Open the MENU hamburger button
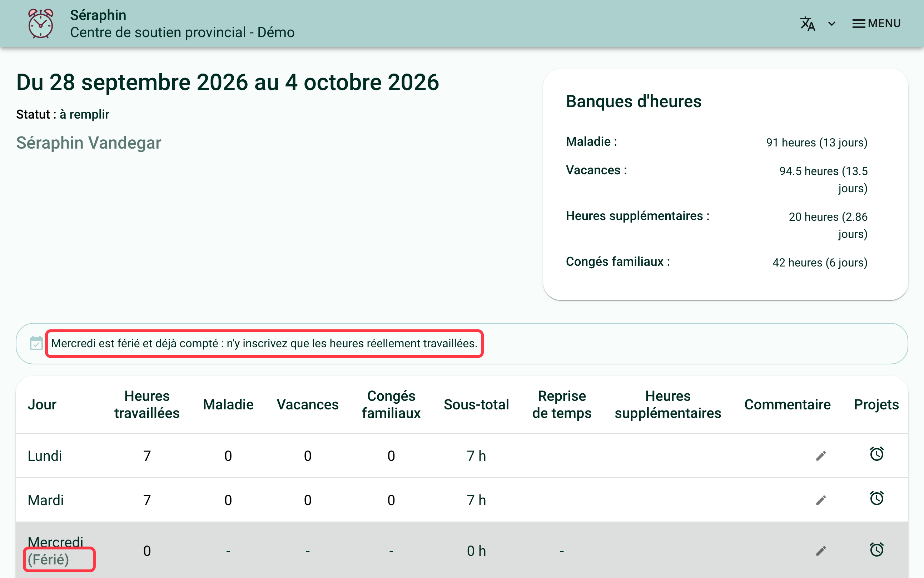Screen dimensions: 924x578 tap(876, 23)
